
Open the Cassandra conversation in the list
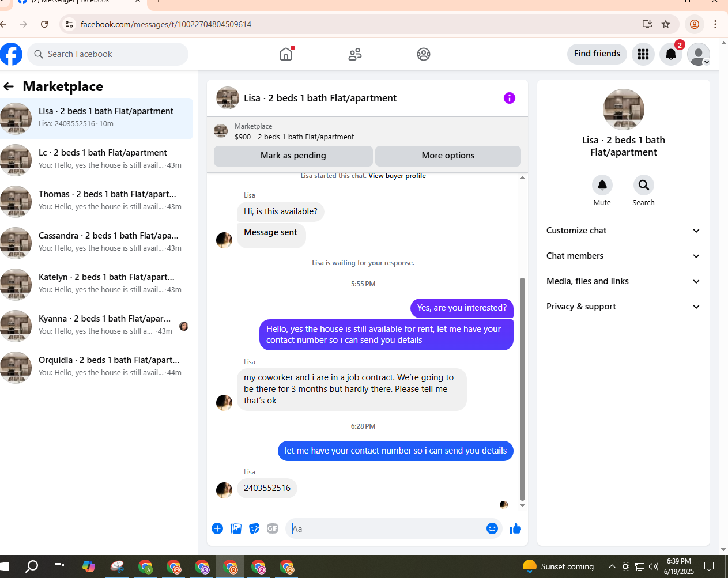96,243
